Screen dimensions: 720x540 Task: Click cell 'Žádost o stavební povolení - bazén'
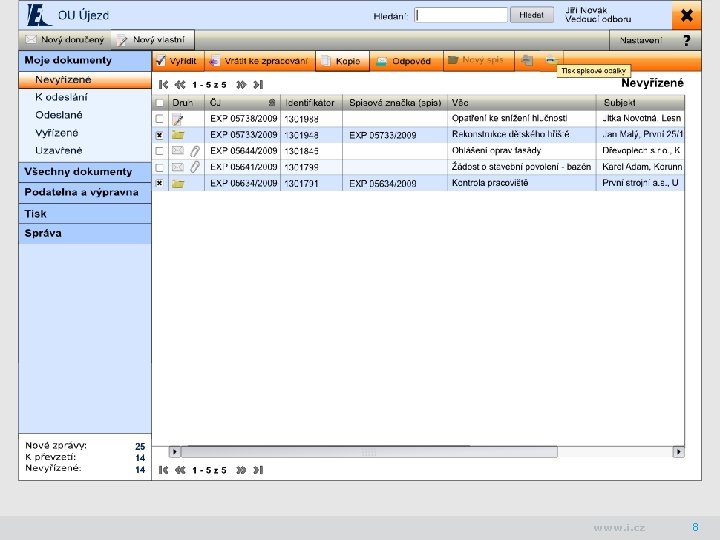pyautogui.click(x=521, y=167)
